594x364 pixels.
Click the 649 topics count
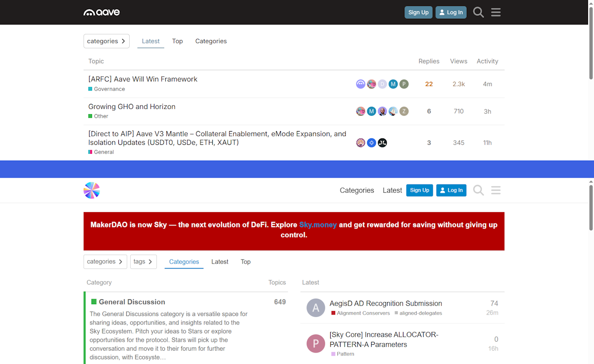[280, 302]
